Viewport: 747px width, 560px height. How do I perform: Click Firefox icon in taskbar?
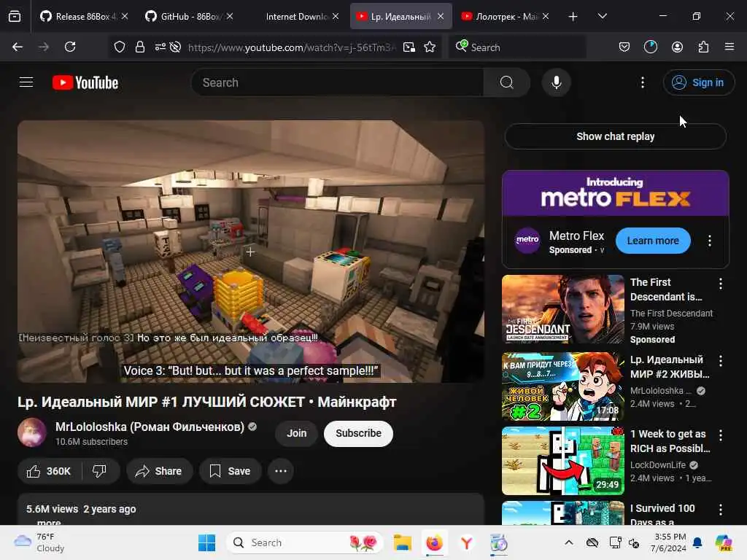435,542
